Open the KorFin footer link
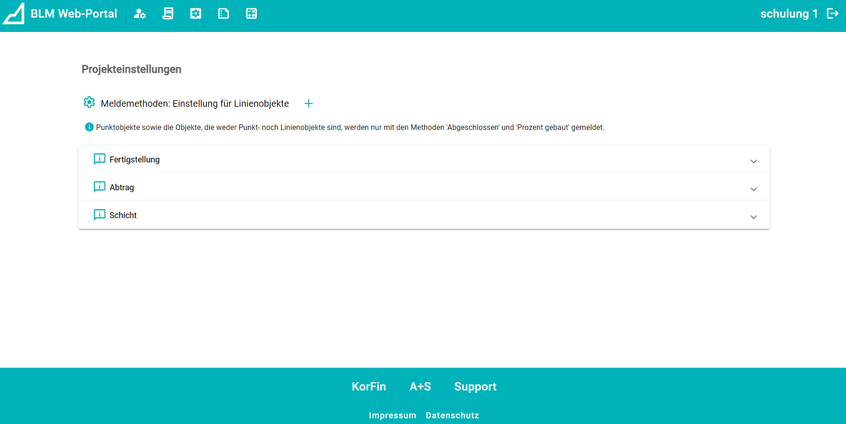 coord(368,387)
